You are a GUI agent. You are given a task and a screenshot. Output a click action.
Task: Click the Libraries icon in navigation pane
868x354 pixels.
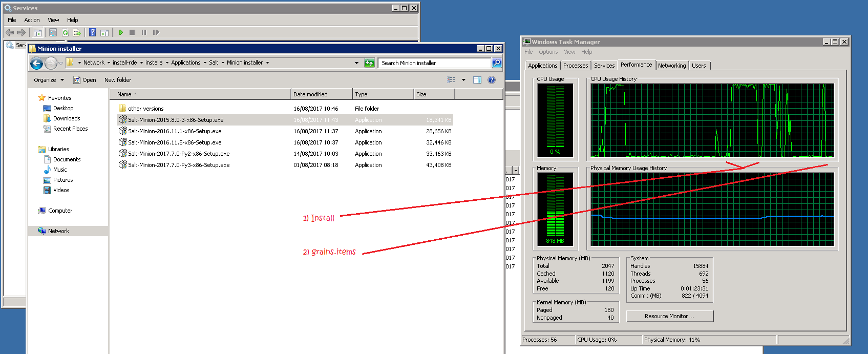coord(42,149)
